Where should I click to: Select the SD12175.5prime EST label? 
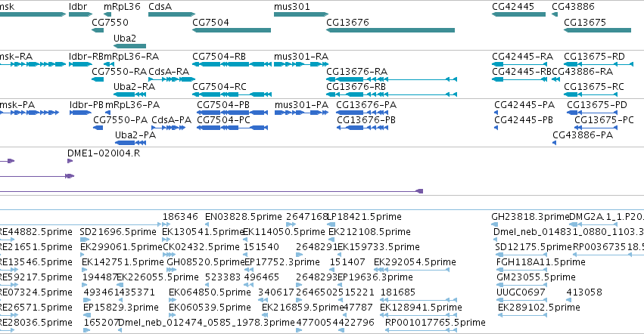(x=534, y=246)
